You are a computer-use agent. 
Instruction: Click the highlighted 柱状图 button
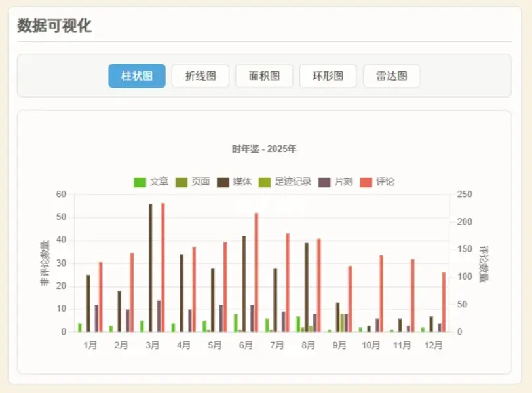tap(136, 76)
